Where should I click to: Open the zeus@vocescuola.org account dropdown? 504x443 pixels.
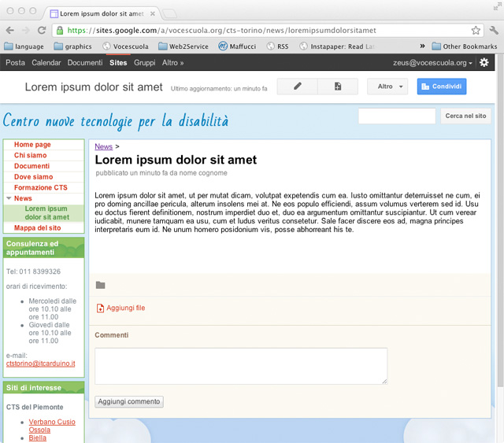[432, 63]
